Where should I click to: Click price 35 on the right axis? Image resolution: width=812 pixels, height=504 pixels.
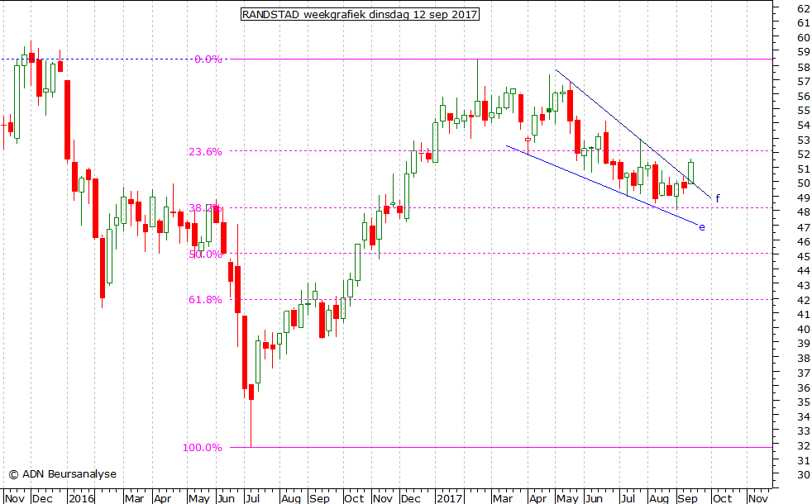[x=804, y=402]
